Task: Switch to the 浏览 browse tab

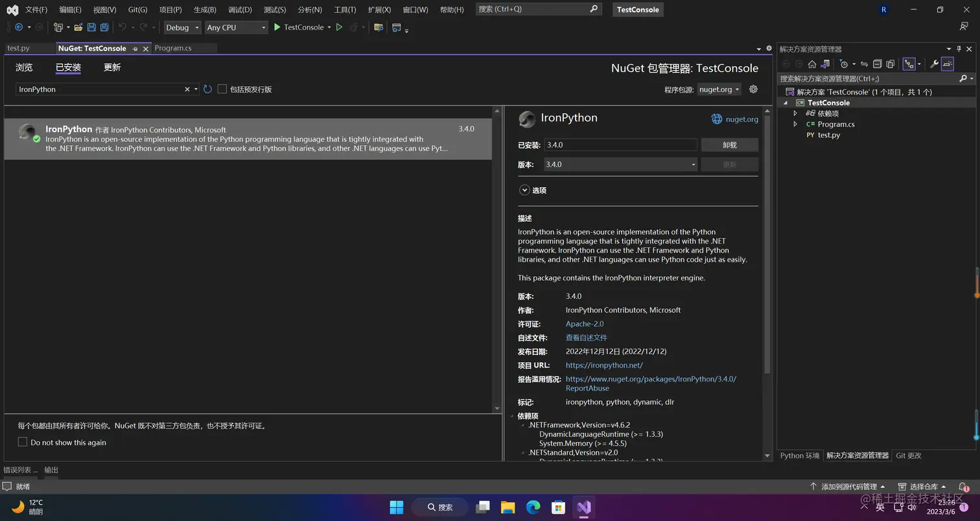Action: click(24, 67)
